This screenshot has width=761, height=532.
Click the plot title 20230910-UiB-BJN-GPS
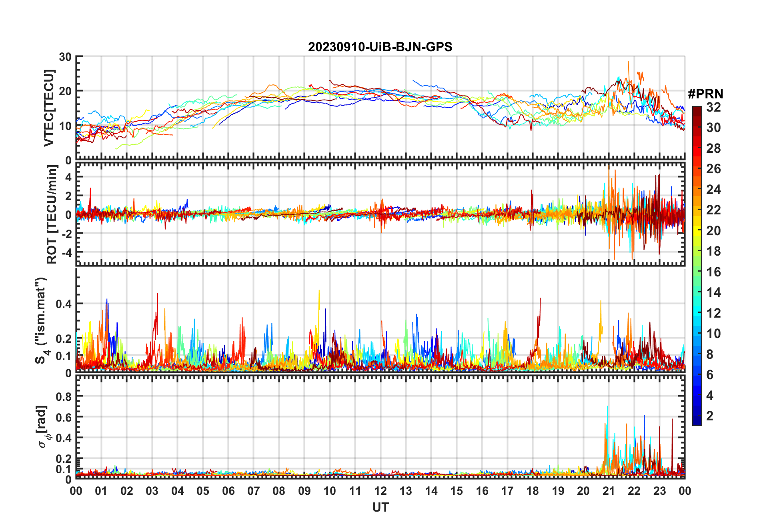point(380,47)
